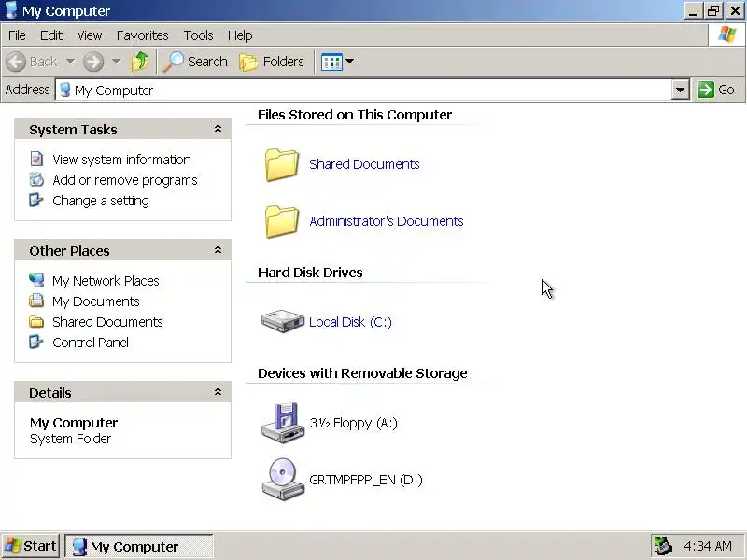747x560 pixels.
Task: Click Change a setting link
Action: tap(101, 201)
